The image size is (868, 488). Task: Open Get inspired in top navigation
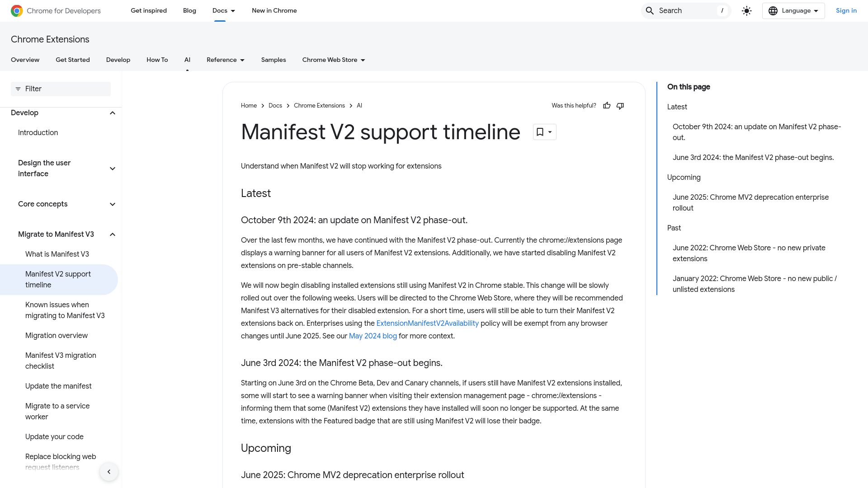149,11
